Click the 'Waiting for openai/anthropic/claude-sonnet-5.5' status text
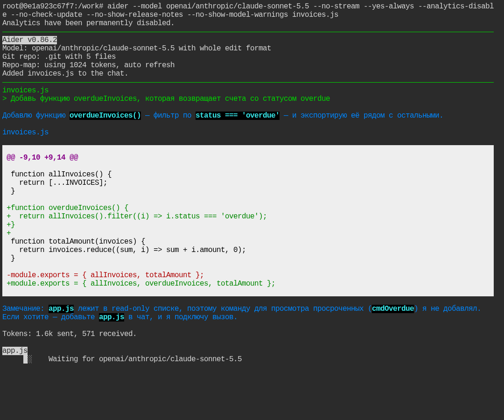This screenshot has height=420, width=504. tap(145, 359)
